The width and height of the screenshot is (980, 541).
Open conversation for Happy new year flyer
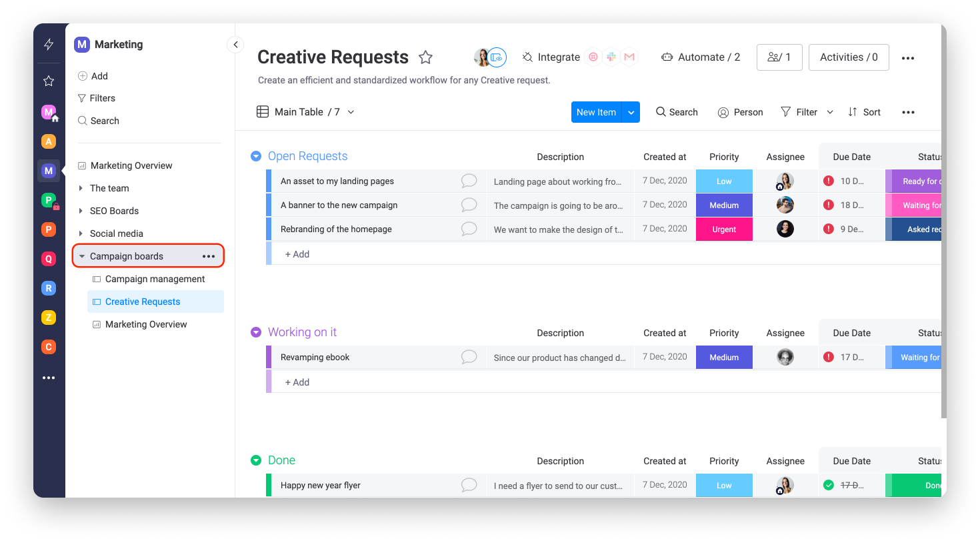469,485
